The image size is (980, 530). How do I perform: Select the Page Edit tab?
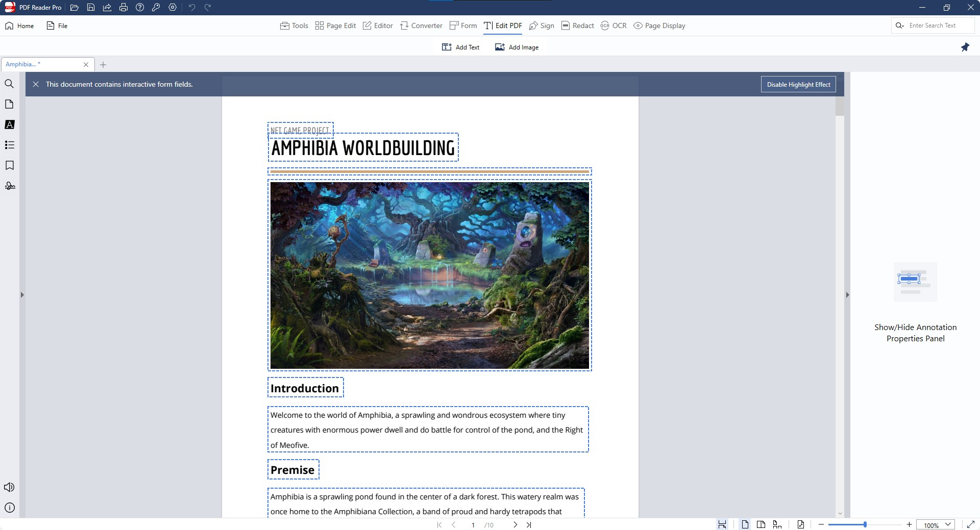click(335, 26)
